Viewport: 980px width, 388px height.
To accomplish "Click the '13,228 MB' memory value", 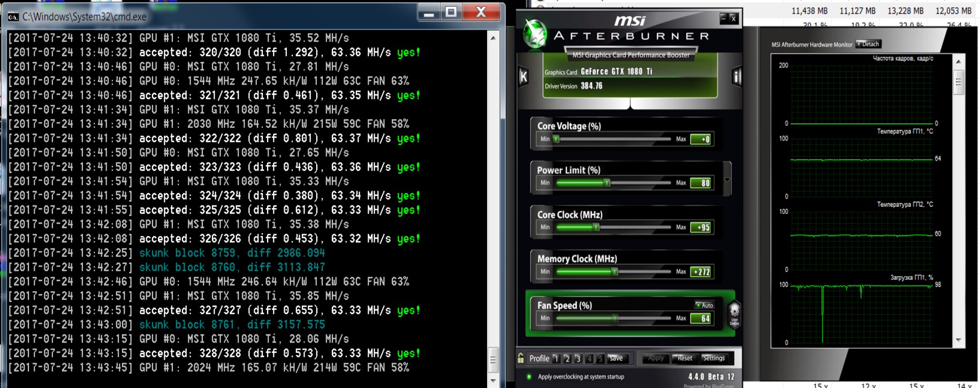I will (906, 11).
